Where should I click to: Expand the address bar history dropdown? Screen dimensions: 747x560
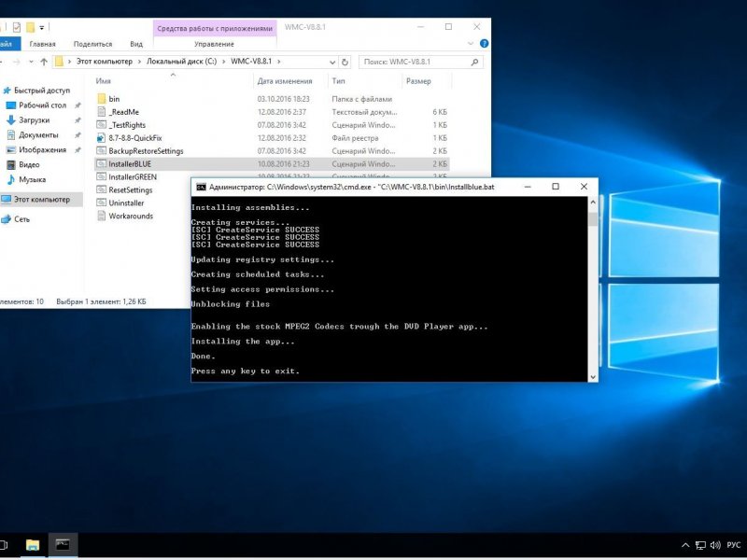pos(332,62)
